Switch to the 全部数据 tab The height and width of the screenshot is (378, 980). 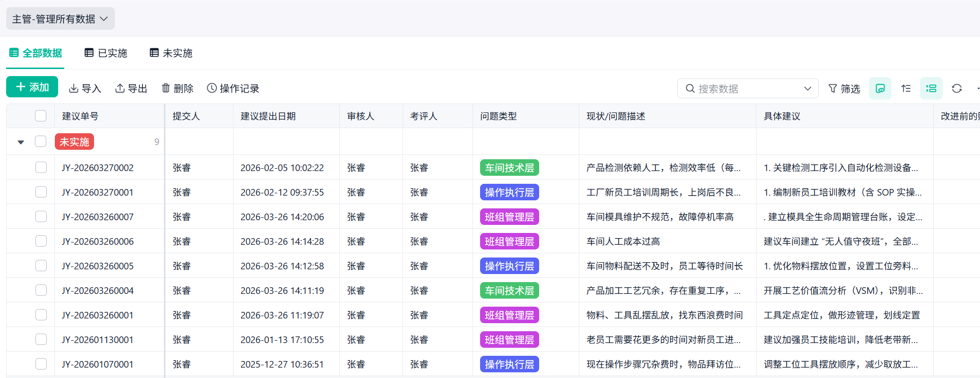pos(36,53)
